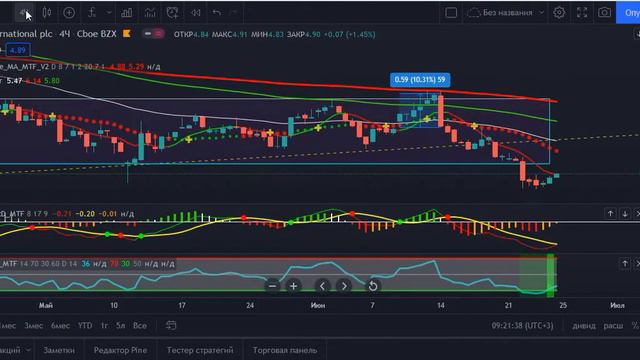Open the indicator templates icon
The image size is (640, 360).
coord(150,13)
